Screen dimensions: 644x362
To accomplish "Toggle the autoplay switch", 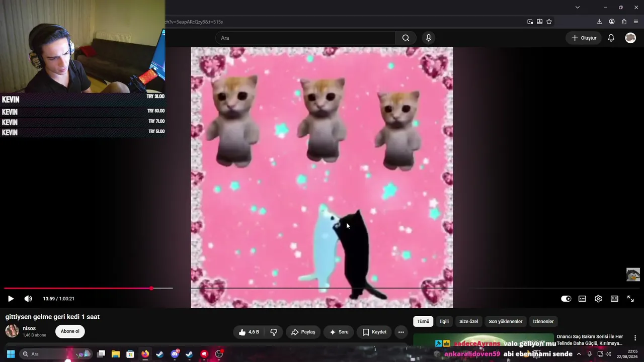I will tap(566, 299).
